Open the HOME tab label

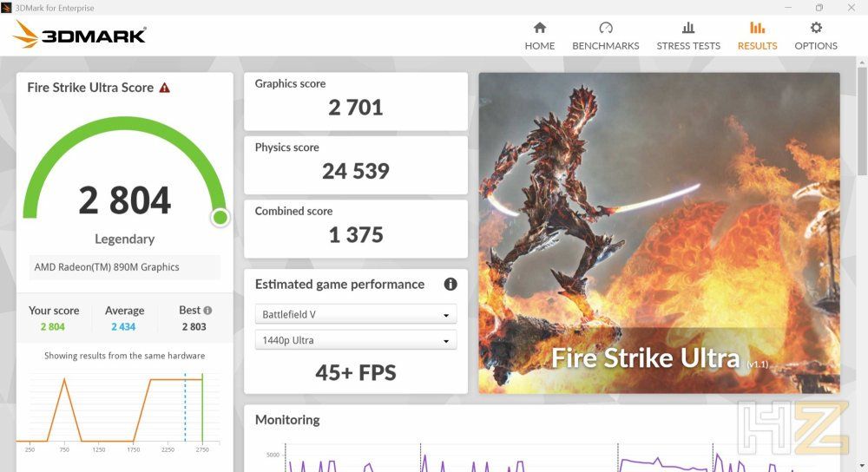point(540,46)
